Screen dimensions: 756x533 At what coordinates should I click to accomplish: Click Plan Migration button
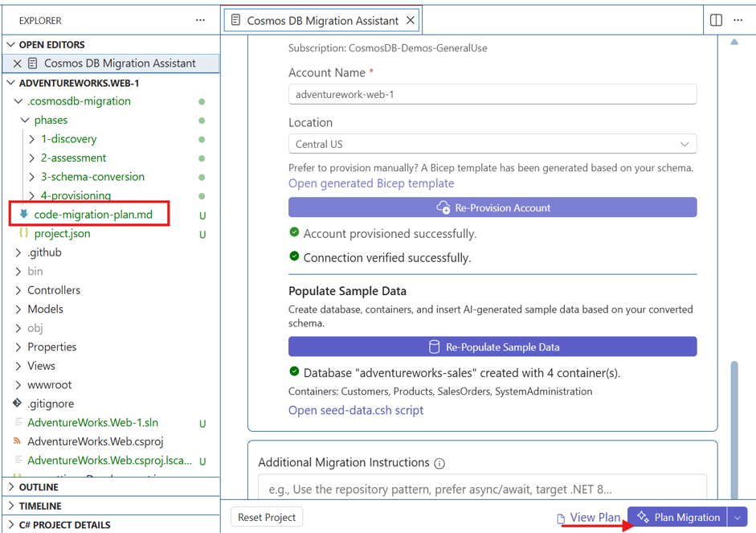677,518
